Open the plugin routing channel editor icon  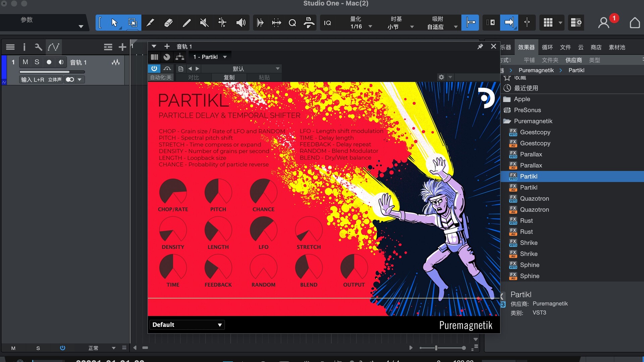coord(180,57)
